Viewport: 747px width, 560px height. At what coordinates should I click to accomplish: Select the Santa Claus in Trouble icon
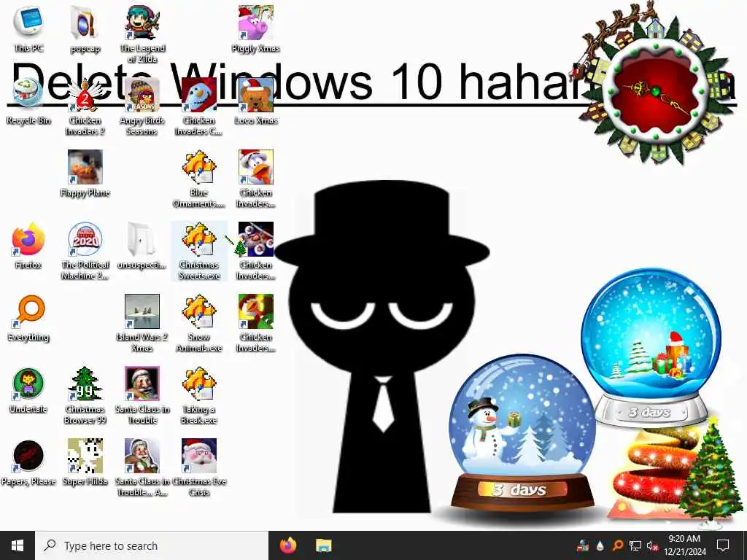(x=142, y=395)
